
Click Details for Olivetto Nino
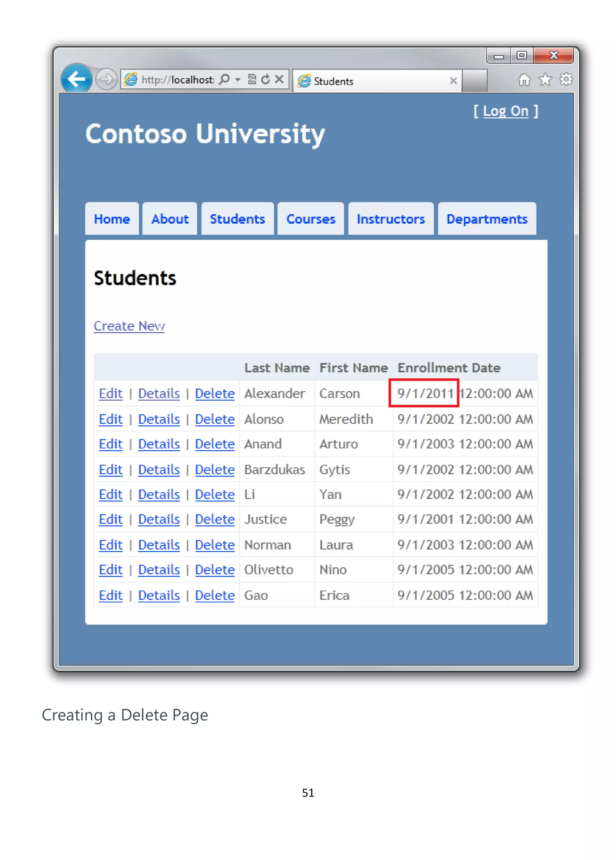(159, 570)
